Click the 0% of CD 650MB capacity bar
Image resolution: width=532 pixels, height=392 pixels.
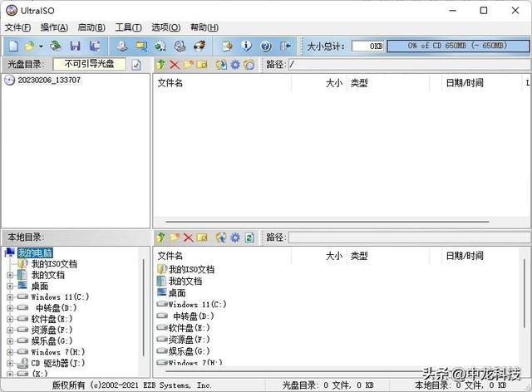pyautogui.click(x=458, y=46)
